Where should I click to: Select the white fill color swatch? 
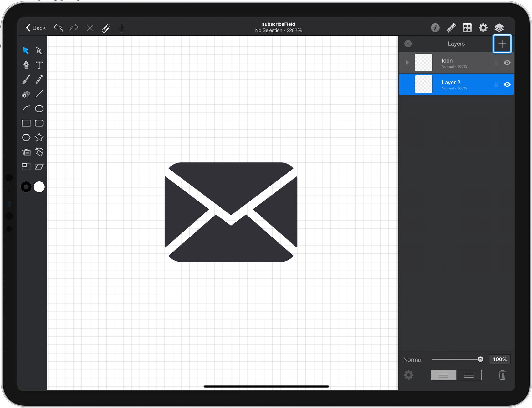tap(39, 187)
